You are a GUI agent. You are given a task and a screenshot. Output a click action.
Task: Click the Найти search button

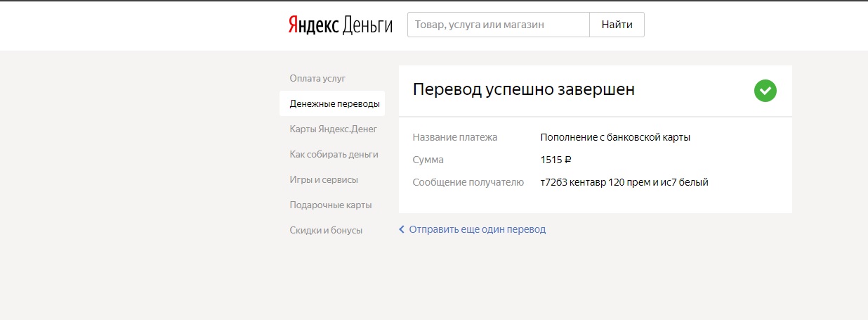[x=617, y=25]
